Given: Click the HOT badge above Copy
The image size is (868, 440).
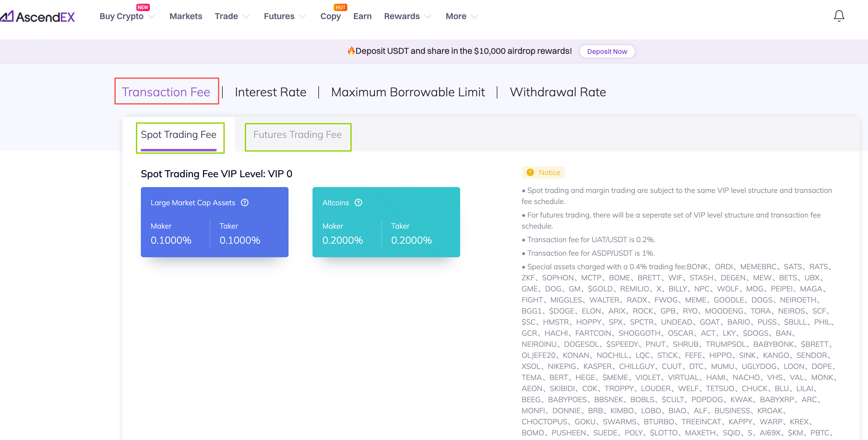Looking at the screenshot, I should pos(340,7).
